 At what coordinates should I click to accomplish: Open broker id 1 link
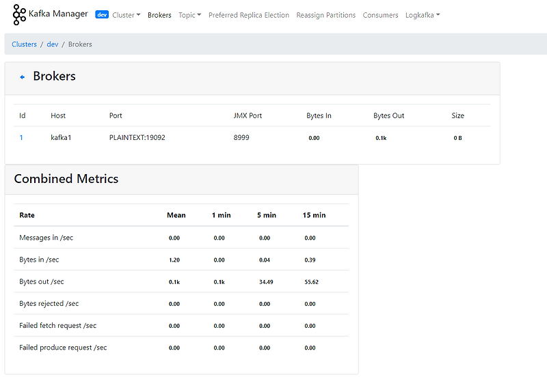[21, 138]
